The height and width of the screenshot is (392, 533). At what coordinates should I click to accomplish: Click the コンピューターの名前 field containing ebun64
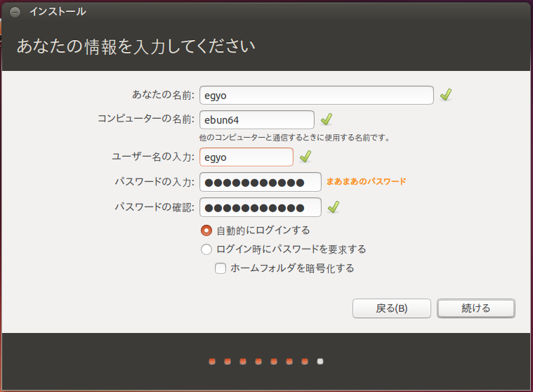pyautogui.click(x=257, y=119)
